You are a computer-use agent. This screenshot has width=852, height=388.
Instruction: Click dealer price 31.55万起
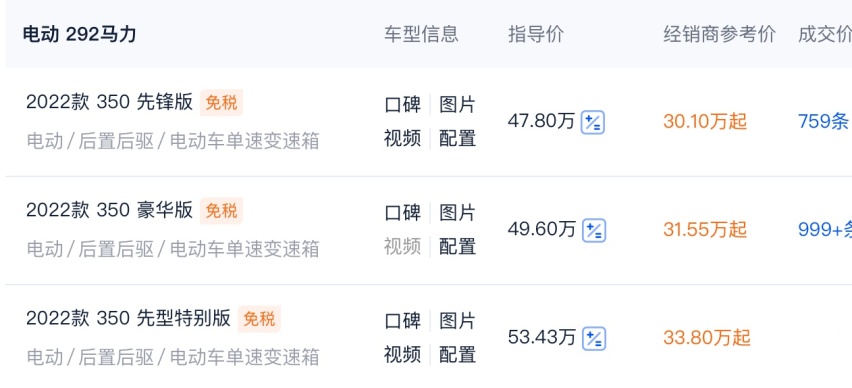(705, 230)
